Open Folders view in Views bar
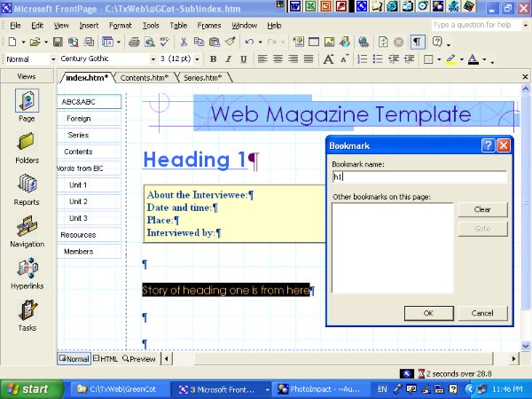The image size is (532, 399). coord(27,148)
